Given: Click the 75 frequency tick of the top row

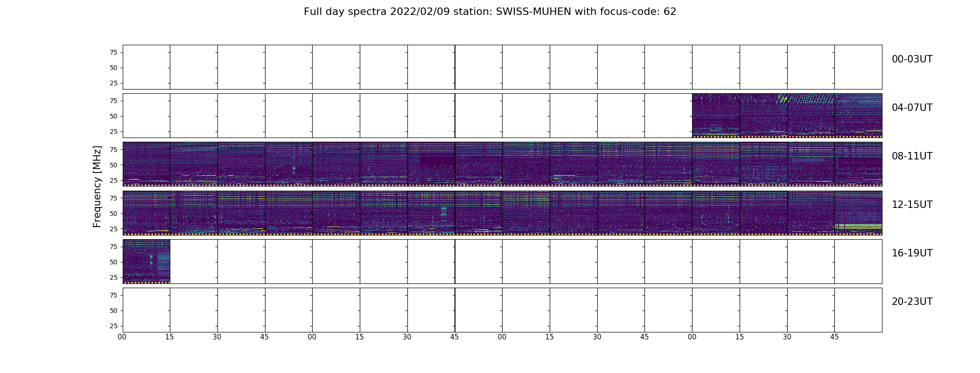Looking at the screenshot, I should (x=113, y=52).
